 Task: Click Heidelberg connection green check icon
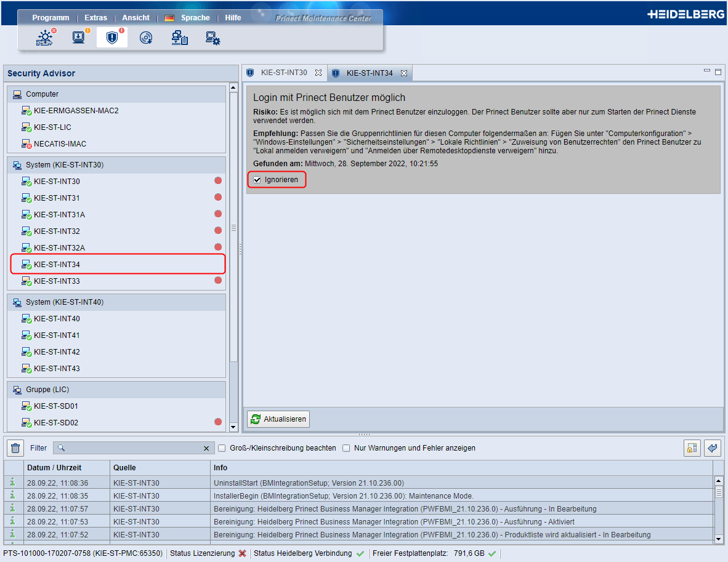360,553
